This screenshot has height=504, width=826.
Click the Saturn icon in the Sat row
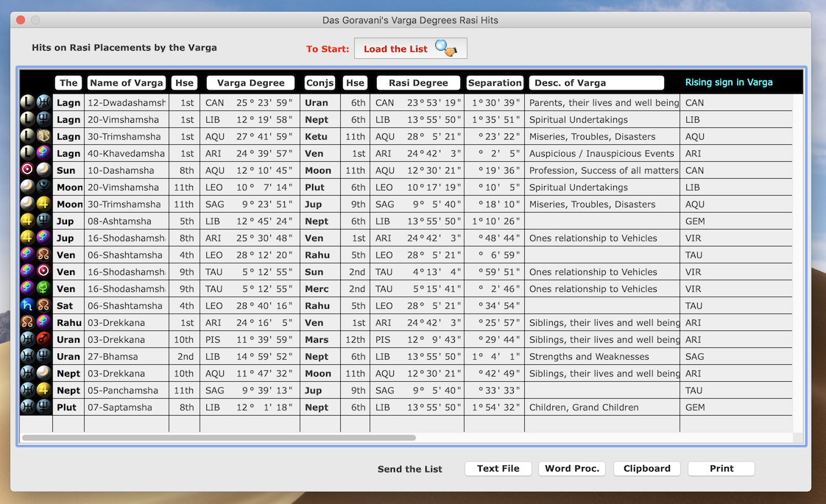pyautogui.click(x=27, y=306)
